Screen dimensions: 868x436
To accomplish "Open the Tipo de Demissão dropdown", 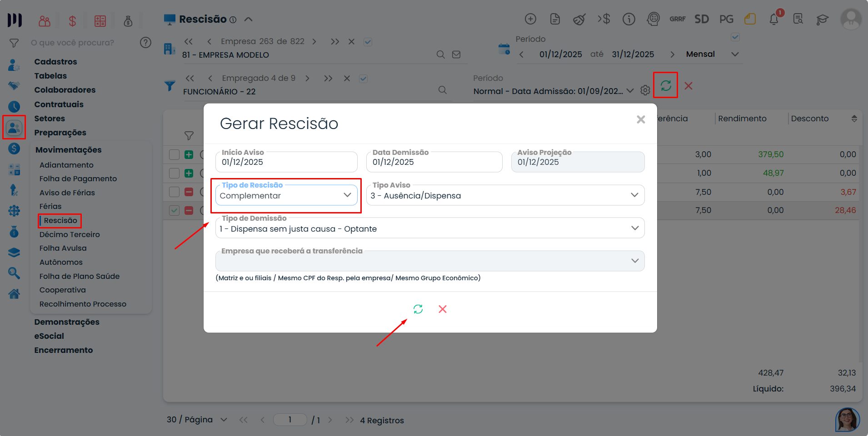I will pos(429,228).
